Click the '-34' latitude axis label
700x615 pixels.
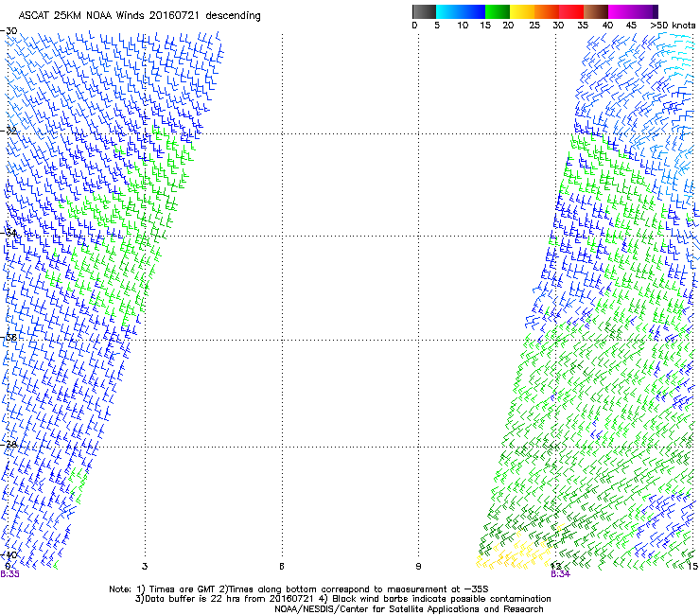9,233
